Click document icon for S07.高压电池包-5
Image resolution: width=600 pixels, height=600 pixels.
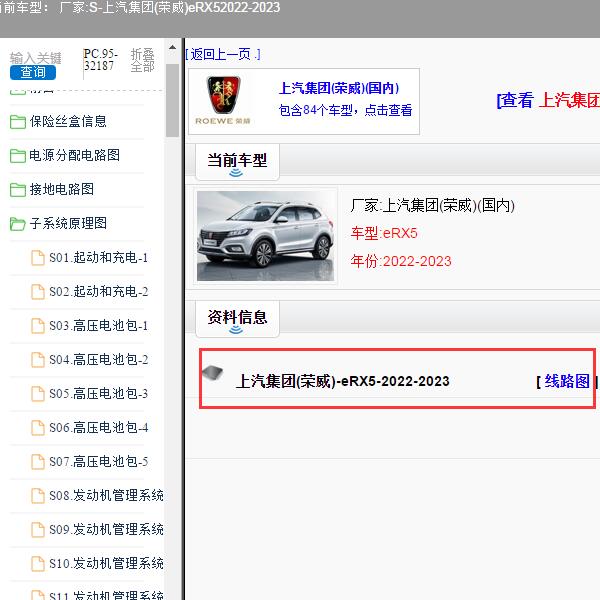(38, 461)
